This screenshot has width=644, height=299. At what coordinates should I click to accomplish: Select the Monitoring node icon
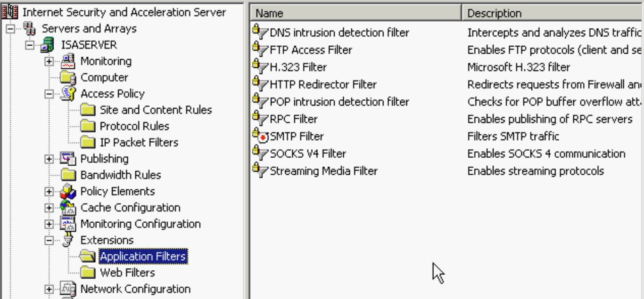69,61
